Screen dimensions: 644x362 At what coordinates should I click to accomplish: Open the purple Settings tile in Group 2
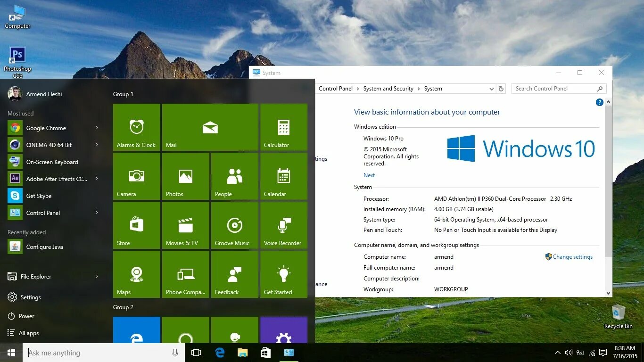coord(284,330)
